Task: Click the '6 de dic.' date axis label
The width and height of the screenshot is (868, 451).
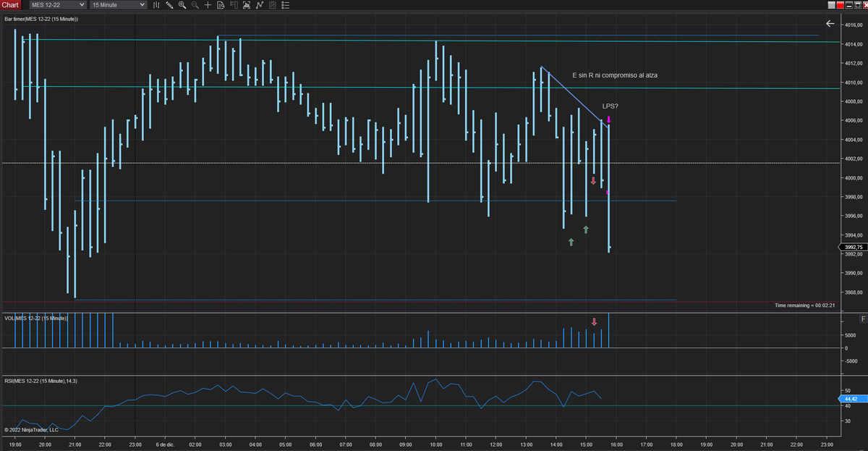Action: (x=163, y=444)
